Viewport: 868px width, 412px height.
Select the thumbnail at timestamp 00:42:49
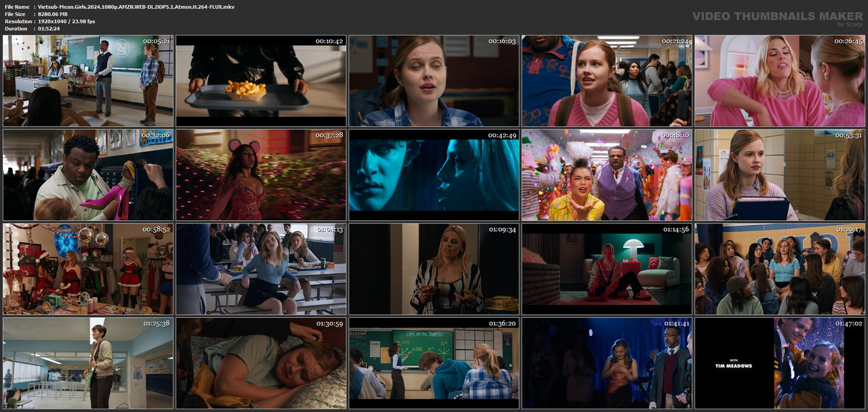pyautogui.click(x=434, y=176)
